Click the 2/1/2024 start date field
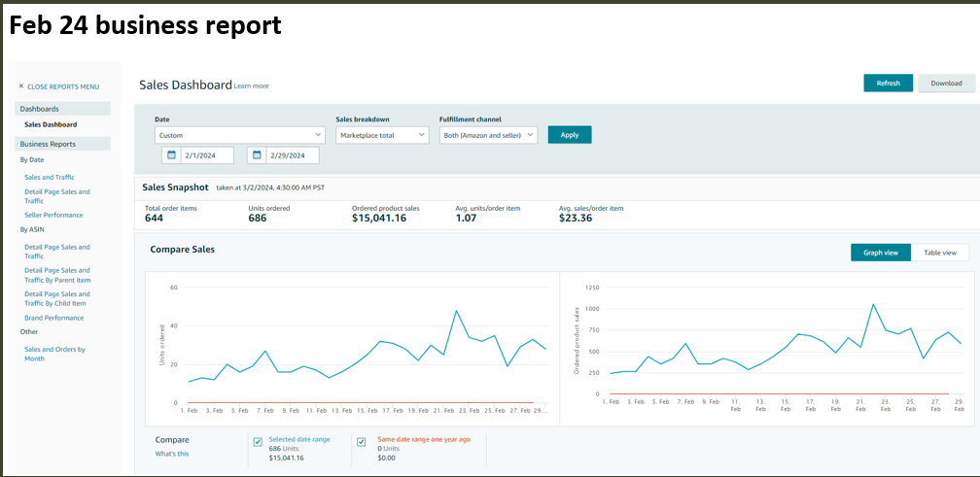The image size is (980, 477). (x=208, y=154)
